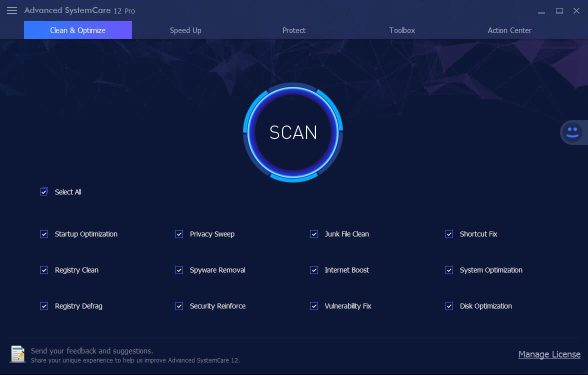This screenshot has height=375, width=588.
Task: Toggle Internet Boost checkbox
Action: tap(314, 270)
